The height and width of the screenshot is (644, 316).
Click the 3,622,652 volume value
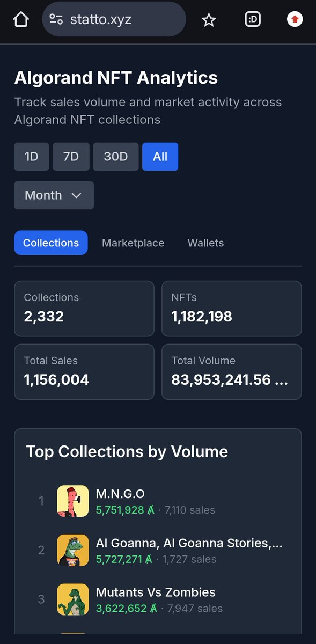click(x=127, y=609)
